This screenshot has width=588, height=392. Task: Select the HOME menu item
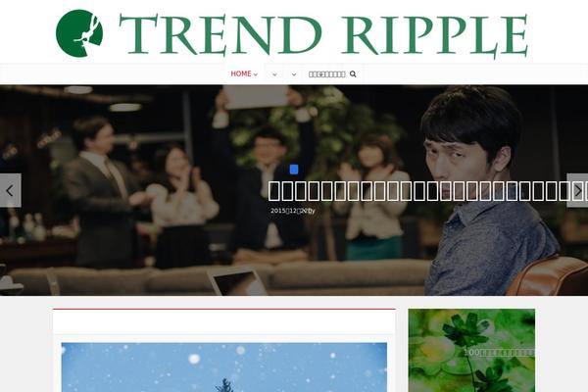pyautogui.click(x=241, y=73)
